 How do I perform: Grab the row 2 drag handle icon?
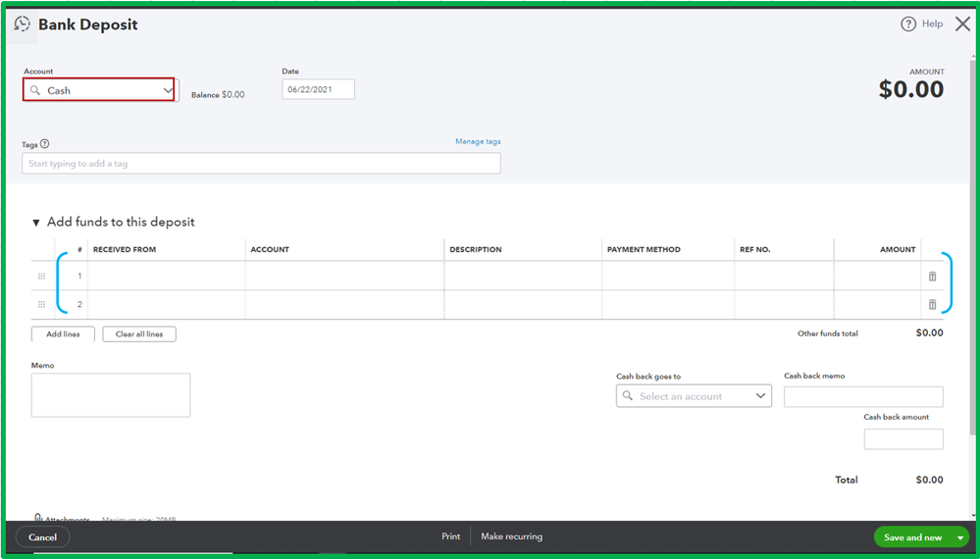42,305
